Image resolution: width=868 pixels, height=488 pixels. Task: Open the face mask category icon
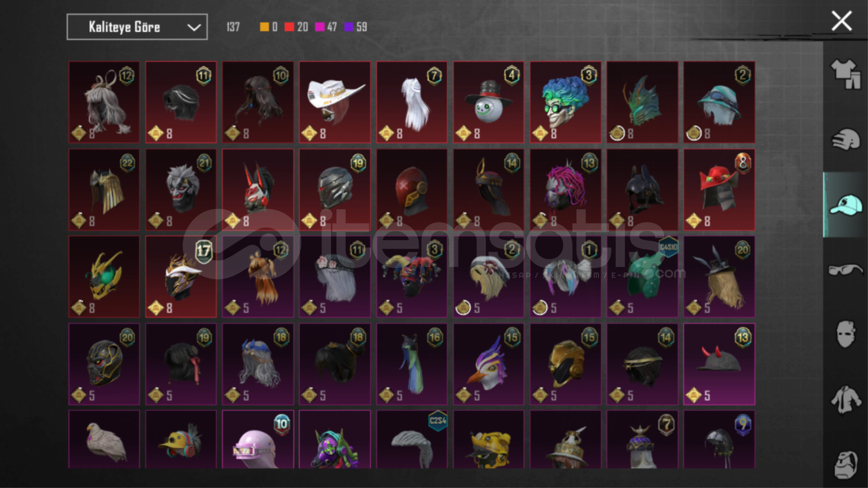(x=845, y=334)
